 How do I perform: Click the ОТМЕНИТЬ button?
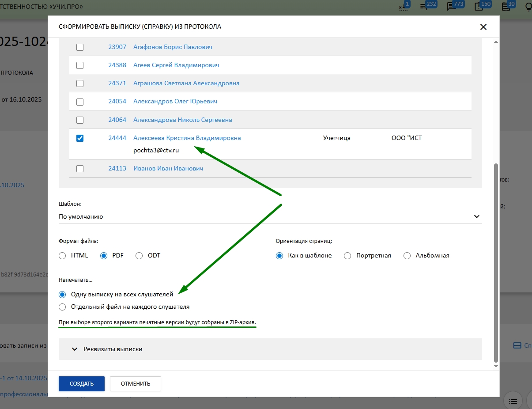136,384
